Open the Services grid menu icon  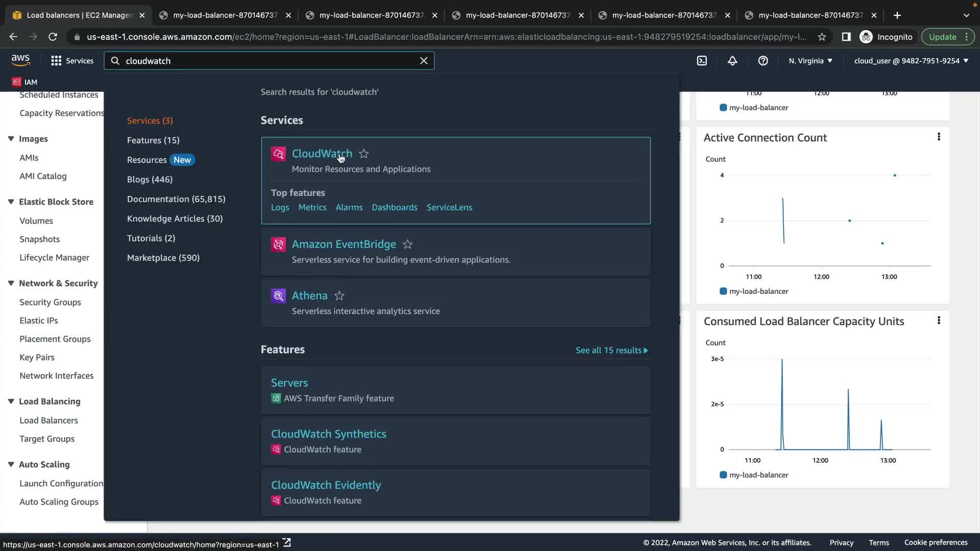56,61
